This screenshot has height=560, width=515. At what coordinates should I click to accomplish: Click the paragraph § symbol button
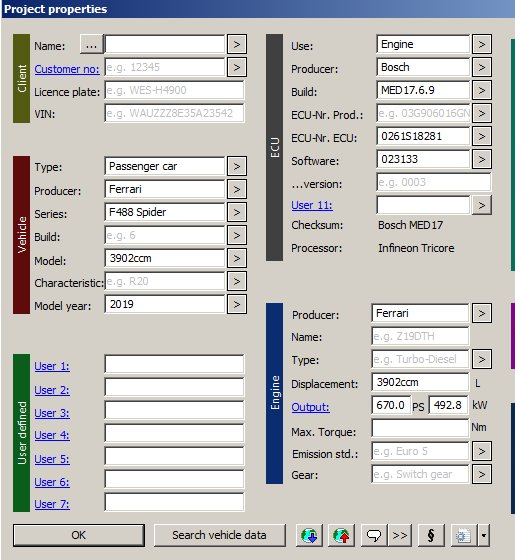click(x=431, y=535)
